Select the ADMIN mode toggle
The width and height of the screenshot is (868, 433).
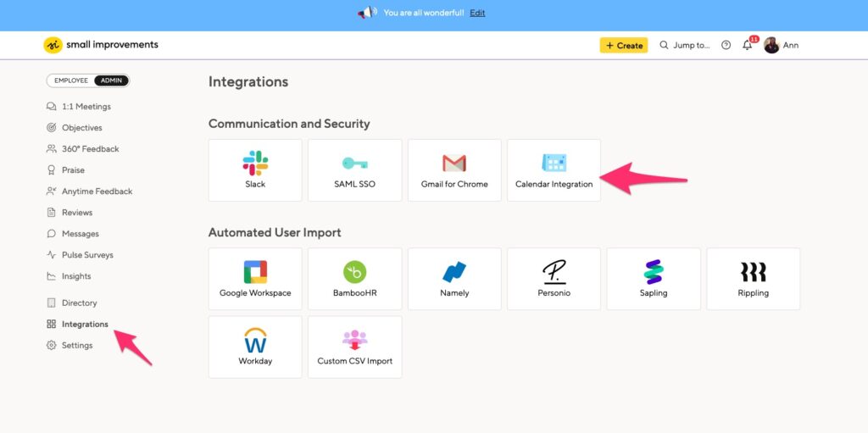111,80
